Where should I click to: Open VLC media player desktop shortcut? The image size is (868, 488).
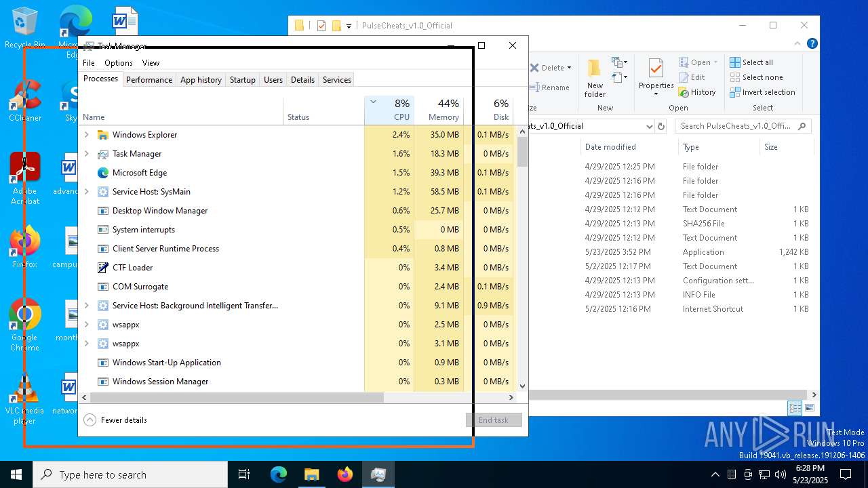point(24,398)
